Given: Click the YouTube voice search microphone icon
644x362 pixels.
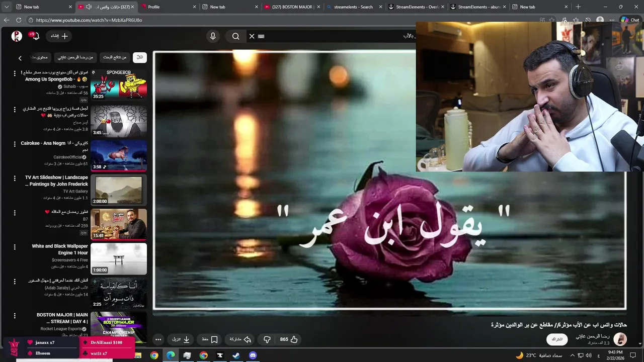Looking at the screenshot, I should point(213,36).
